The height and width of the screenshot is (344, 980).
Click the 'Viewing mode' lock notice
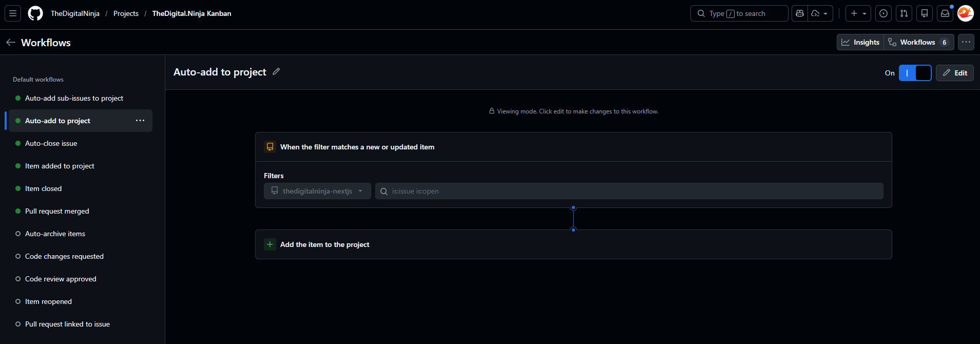pos(573,111)
